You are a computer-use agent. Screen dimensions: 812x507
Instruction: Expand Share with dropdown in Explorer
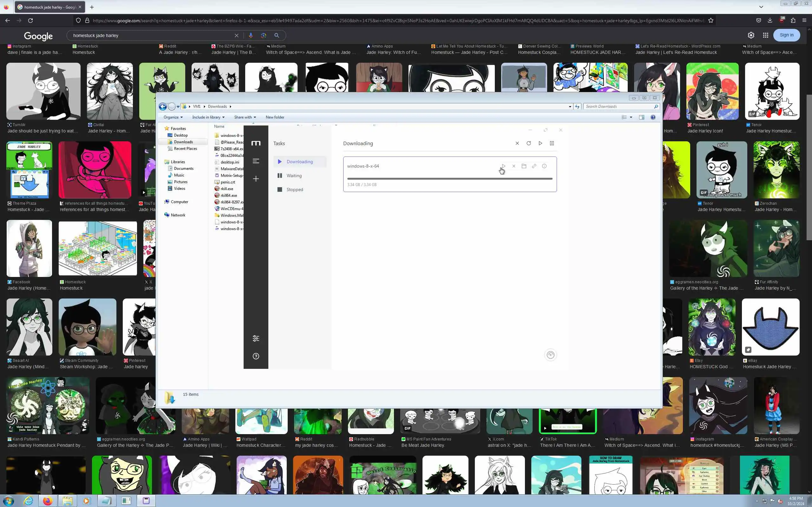pos(245,117)
